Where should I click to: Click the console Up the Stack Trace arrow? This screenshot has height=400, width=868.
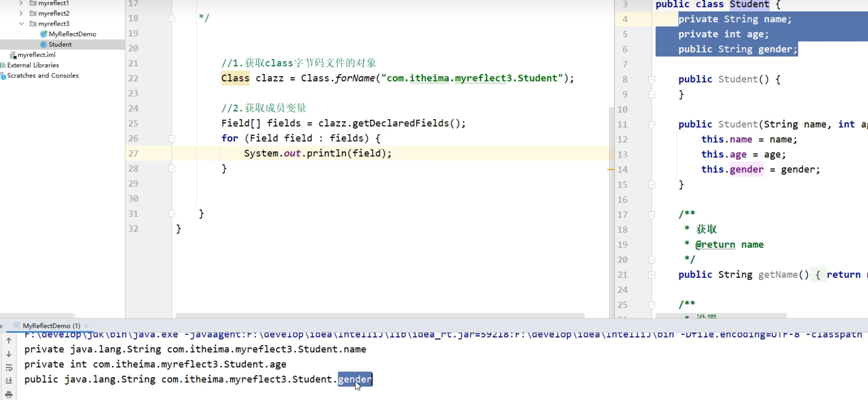point(9,341)
